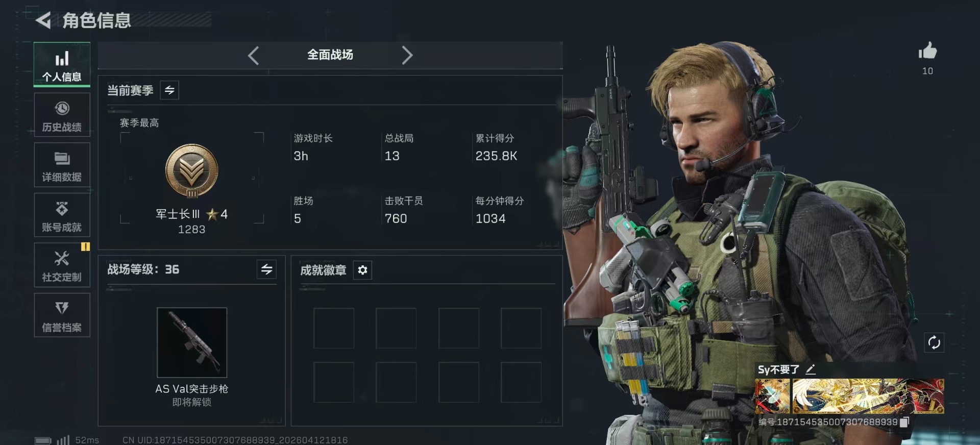
Task: Switch to next mode with right chevron
Action: [x=407, y=55]
